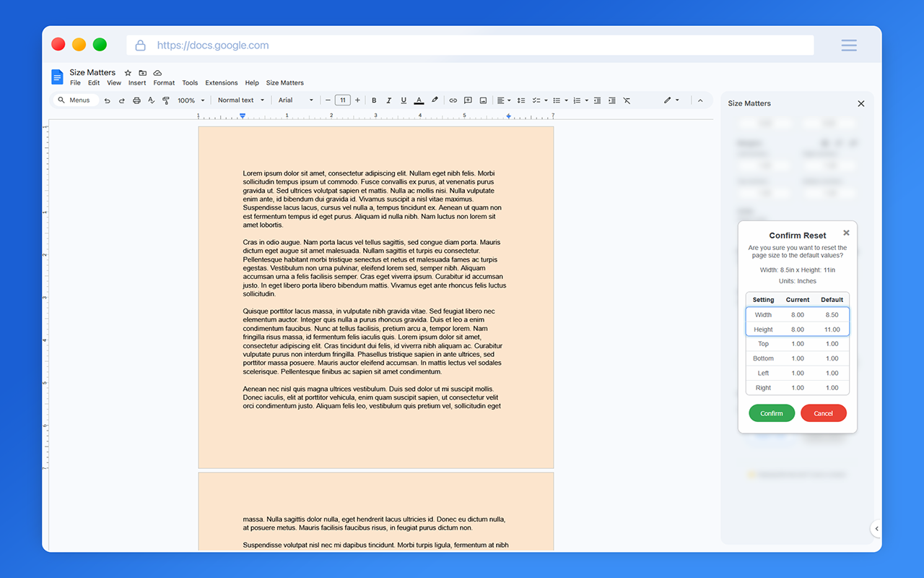Cancel the reset dialog

824,413
